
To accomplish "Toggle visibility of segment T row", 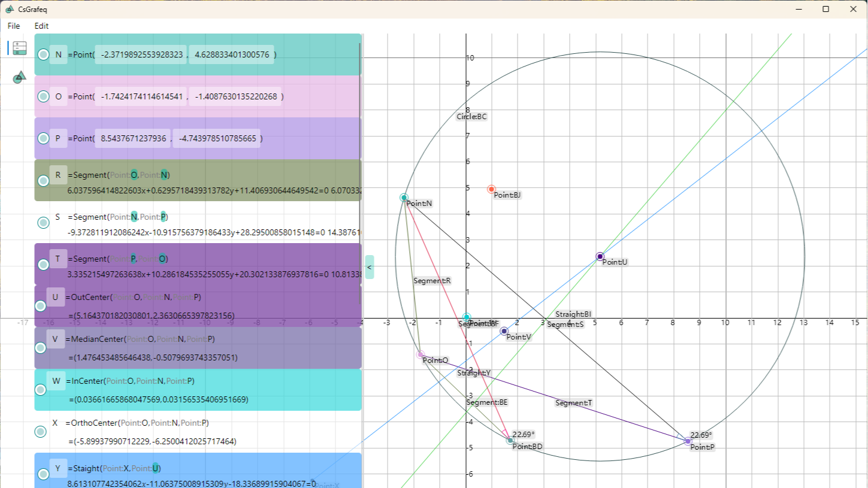I will click(43, 265).
